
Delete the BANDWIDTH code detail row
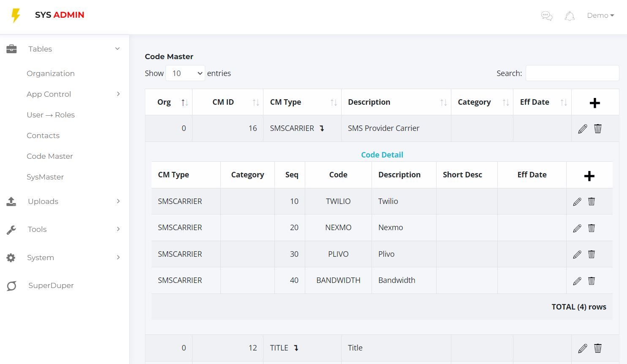point(592,281)
